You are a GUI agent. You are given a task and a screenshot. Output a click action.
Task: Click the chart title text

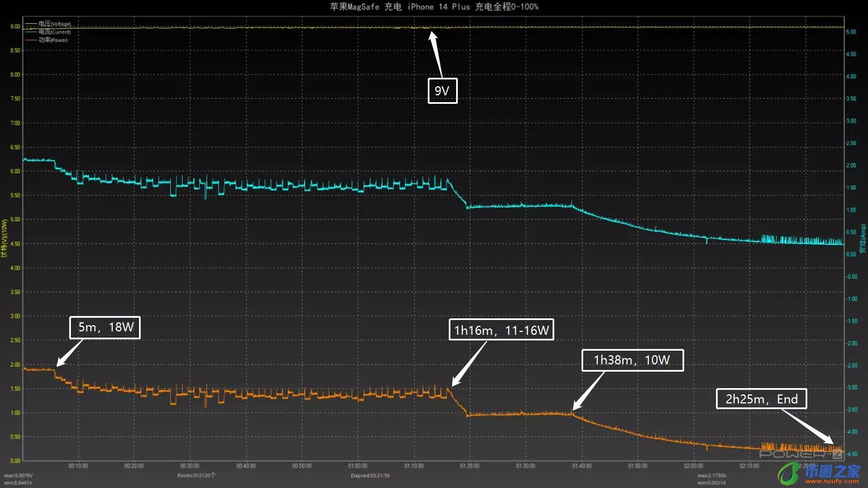(x=434, y=7)
